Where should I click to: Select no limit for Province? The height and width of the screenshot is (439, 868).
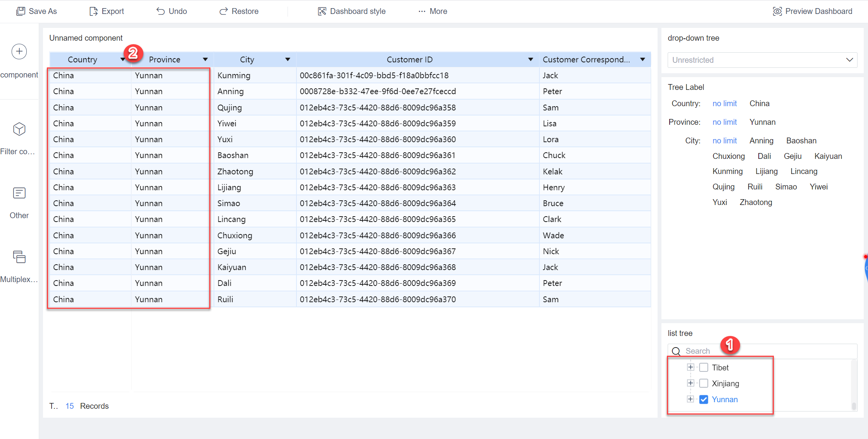tap(725, 122)
